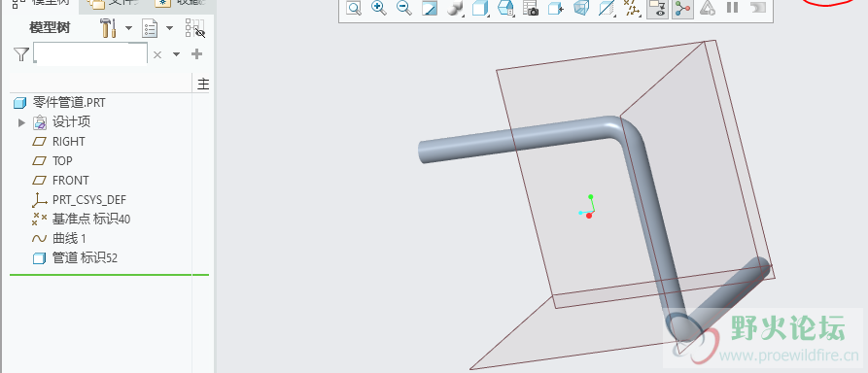Click the Zoom In magnifier icon

click(x=379, y=8)
